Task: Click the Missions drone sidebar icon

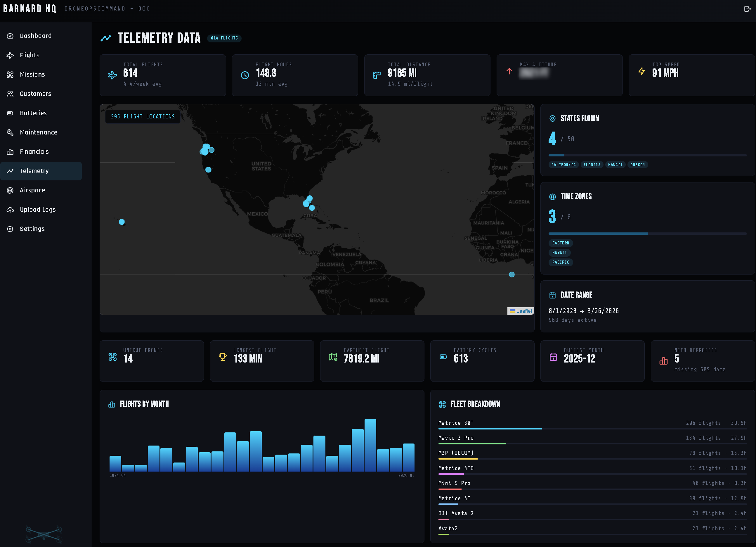Action: click(10, 75)
